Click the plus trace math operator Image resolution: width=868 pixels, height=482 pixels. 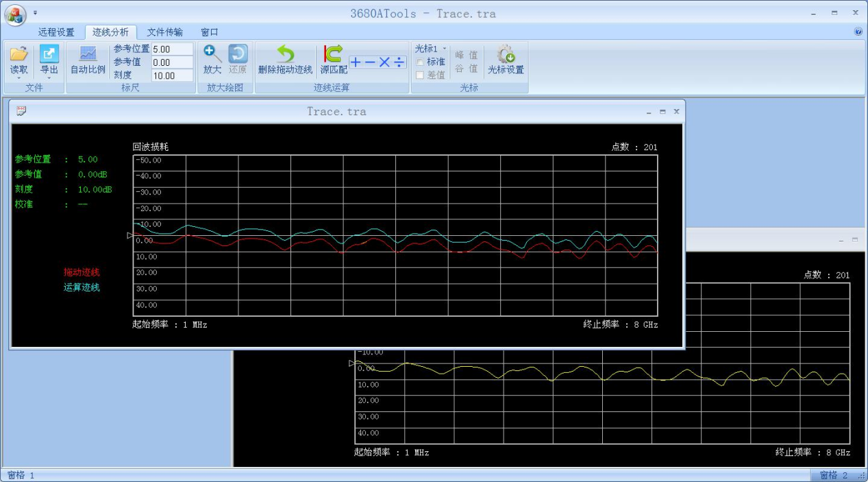(356, 62)
